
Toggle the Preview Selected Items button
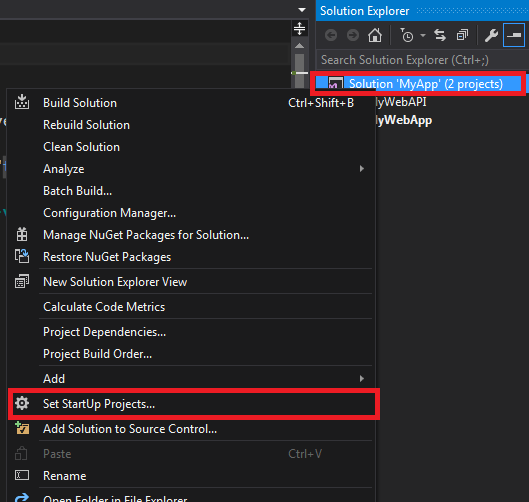[514, 35]
